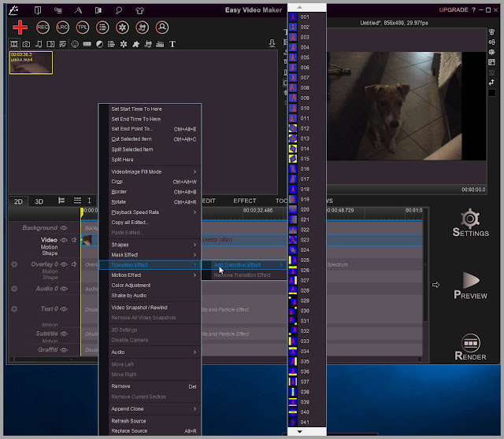Select the music note audio filter icon
This screenshot has height=439, width=504.
[39, 44]
